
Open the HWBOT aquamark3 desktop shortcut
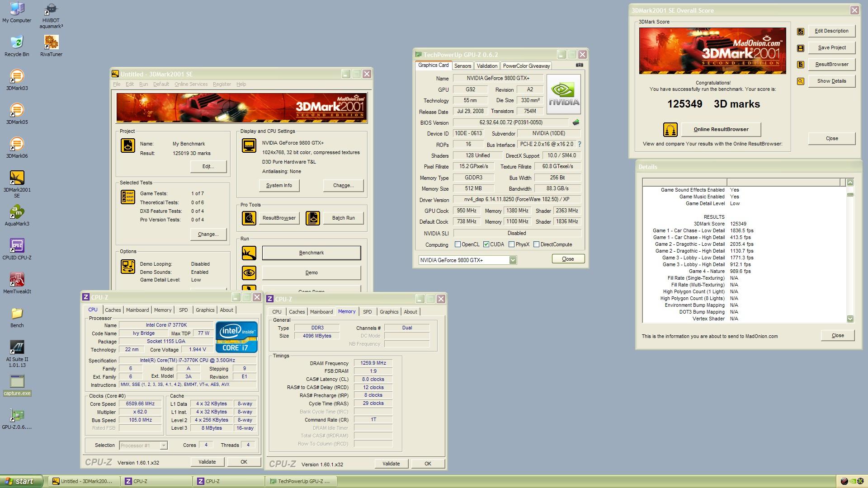click(51, 15)
